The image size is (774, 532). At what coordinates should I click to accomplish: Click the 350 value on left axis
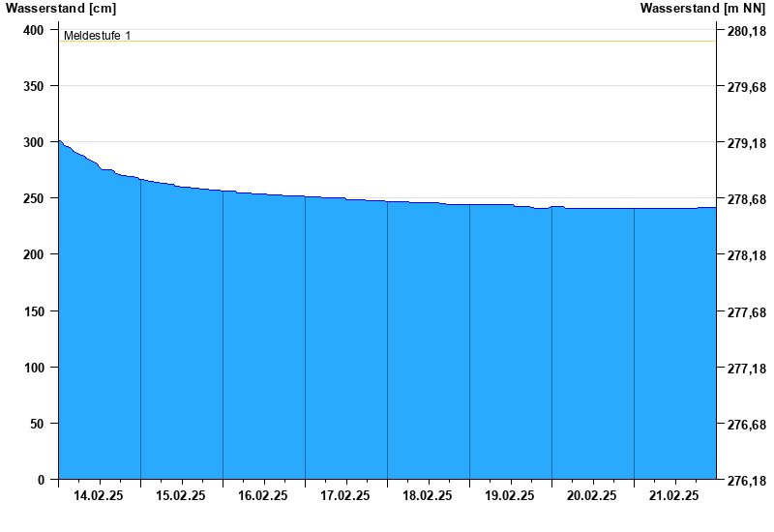click(x=34, y=86)
